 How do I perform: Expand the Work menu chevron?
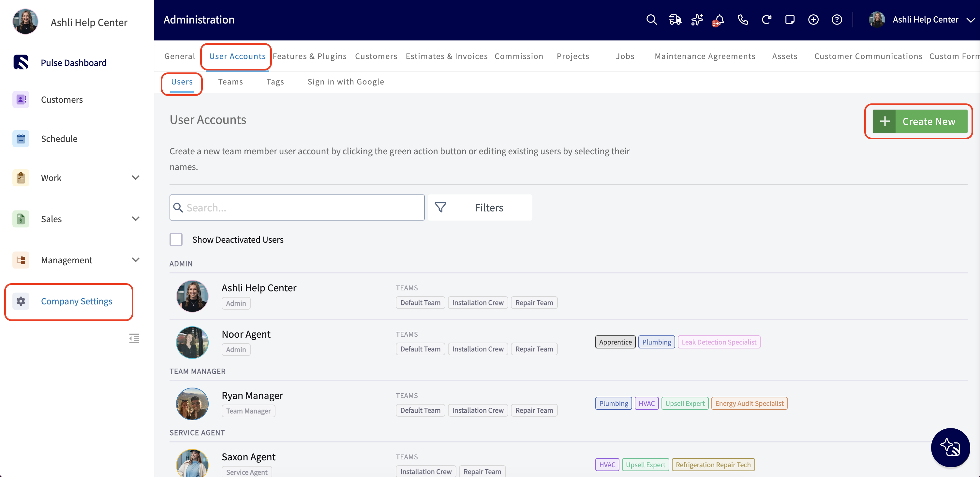[135, 178]
